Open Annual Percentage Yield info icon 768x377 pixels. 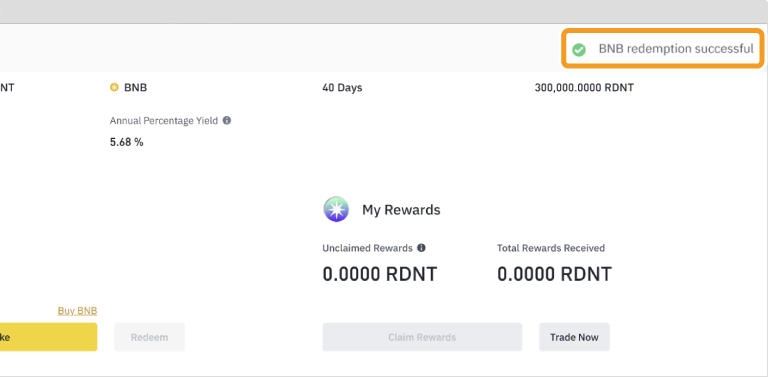click(227, 120)
